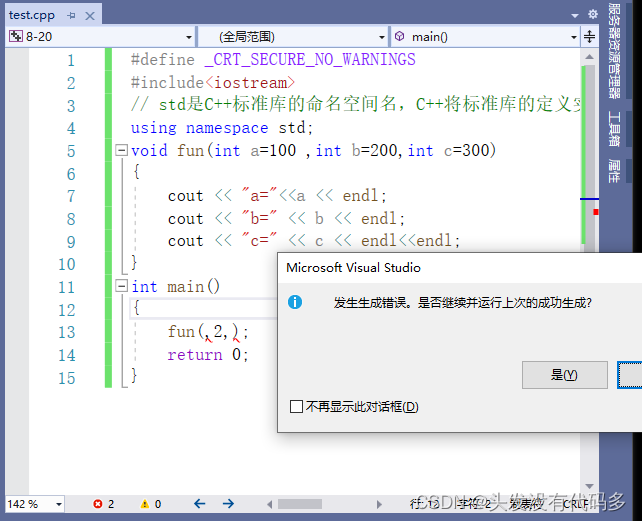Click the red error marker in scrollbar
Viewport: 642px width, 521px height.
click(x=596, y=212)
